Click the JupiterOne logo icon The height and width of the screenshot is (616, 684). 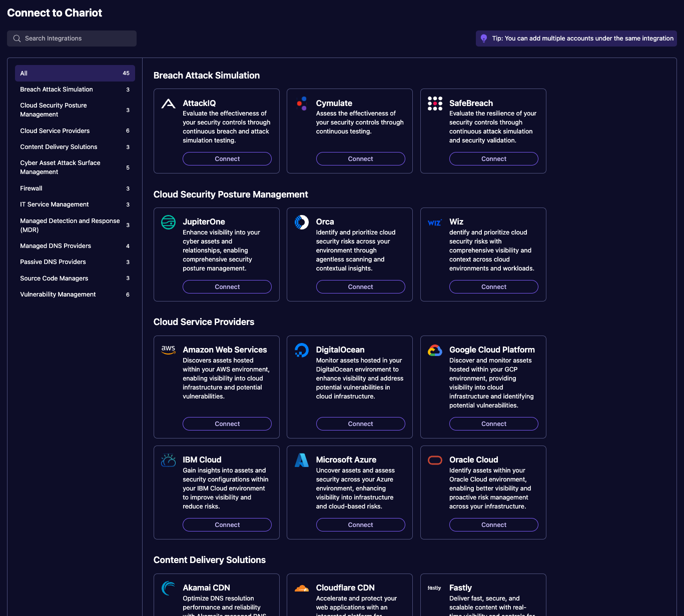point(169,222)
